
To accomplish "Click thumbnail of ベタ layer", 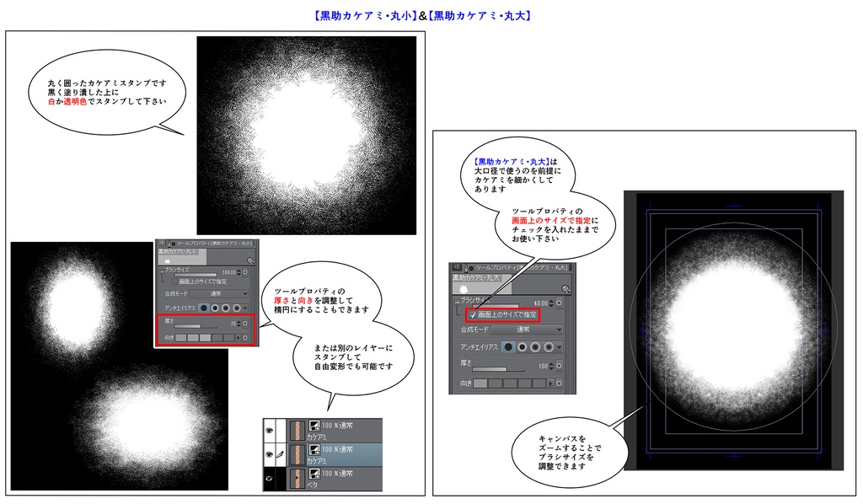I will pyautogui.click(x=297, y=478).
